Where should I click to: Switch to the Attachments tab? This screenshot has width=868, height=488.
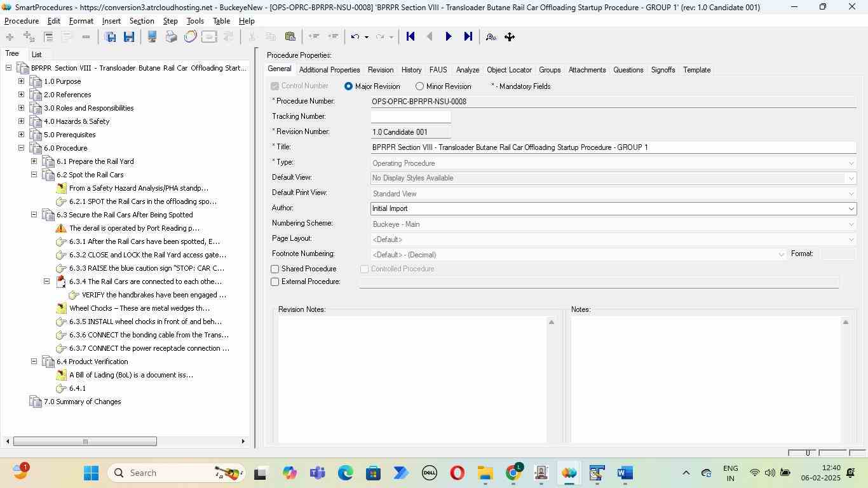click(x=587, y=70)
